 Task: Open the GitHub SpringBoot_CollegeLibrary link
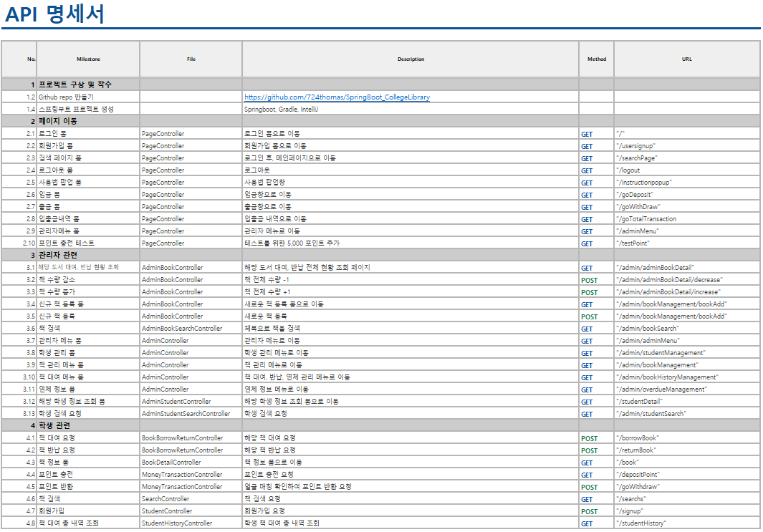point(337,97)
